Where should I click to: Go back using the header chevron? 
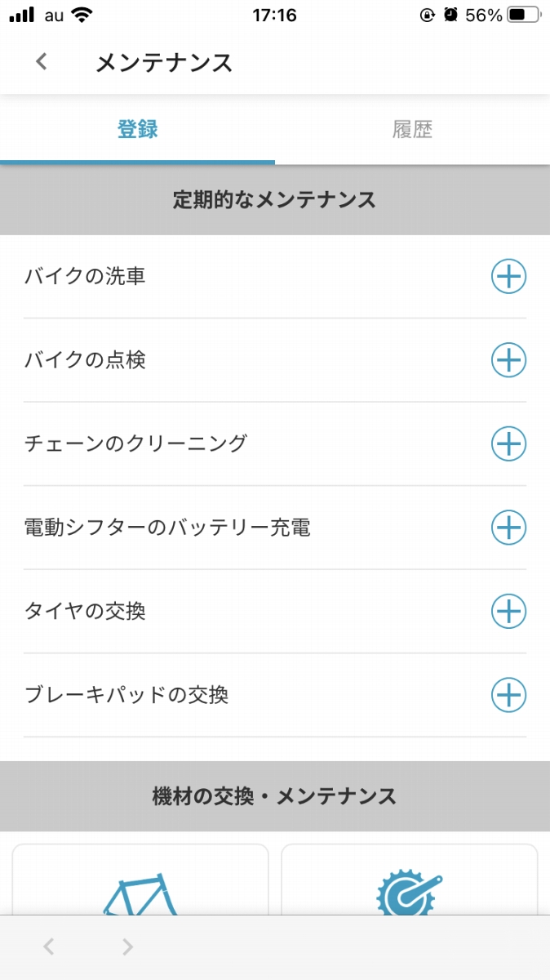tap(42, 62)
